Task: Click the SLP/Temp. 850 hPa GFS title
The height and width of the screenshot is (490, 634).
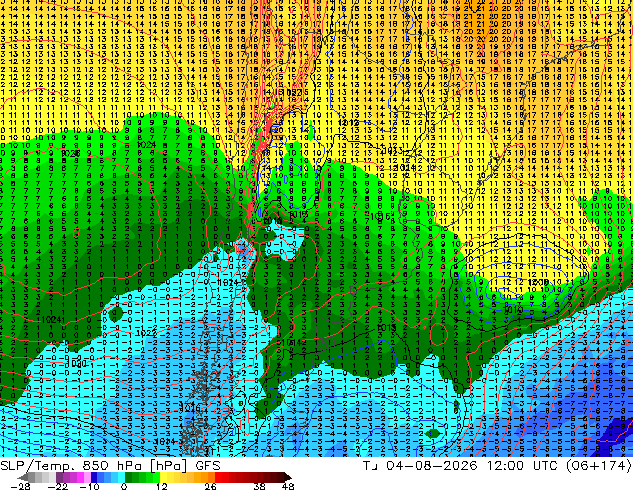Action: pos(110,466)
